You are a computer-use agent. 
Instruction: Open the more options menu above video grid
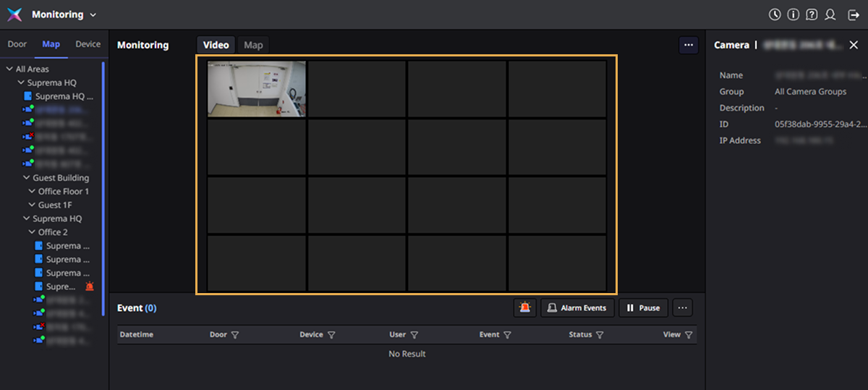pyautogui.click(x=688, y=45)
